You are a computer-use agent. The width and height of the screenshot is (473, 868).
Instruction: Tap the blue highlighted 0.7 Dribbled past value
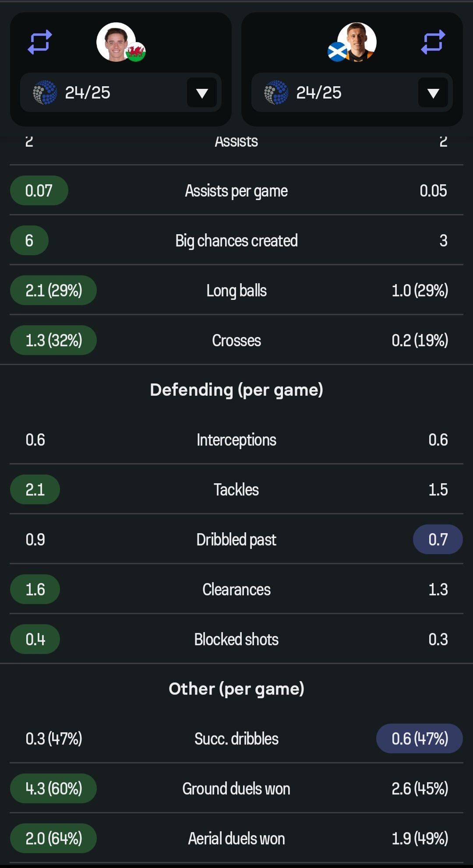[438, 539]
